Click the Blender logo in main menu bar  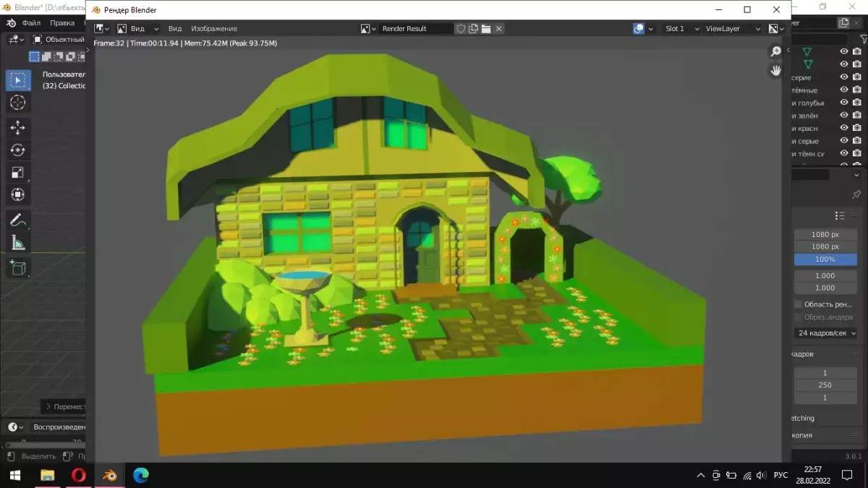12,22
